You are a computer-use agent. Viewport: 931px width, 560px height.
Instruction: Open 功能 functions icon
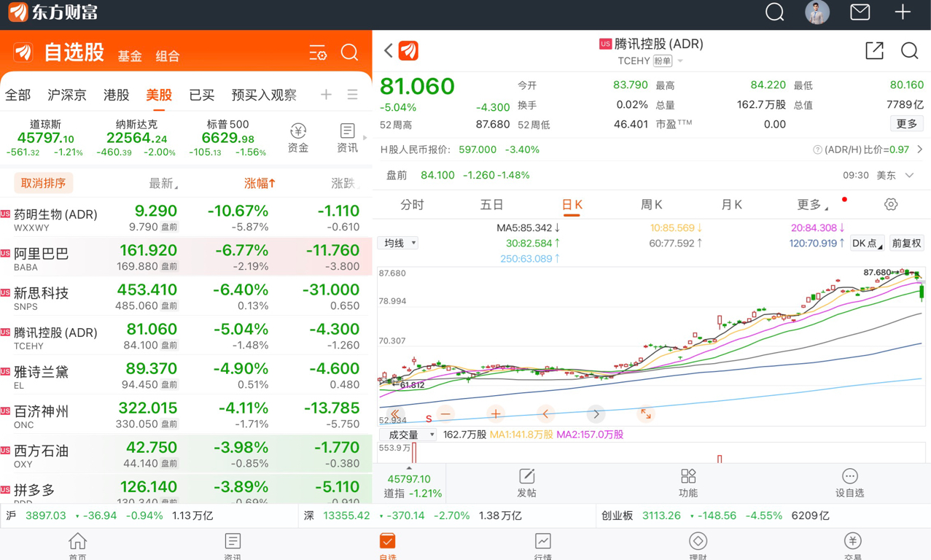[x=688, y=483]
